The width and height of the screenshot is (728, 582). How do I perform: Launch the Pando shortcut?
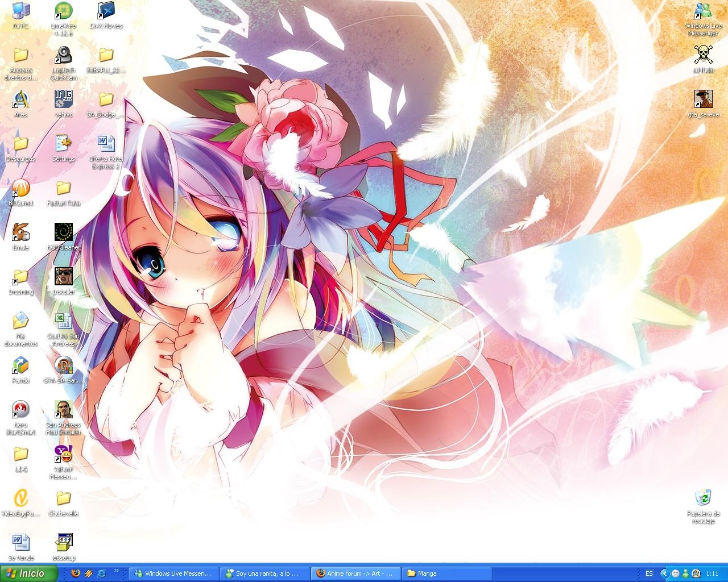(x=20, y=371)
